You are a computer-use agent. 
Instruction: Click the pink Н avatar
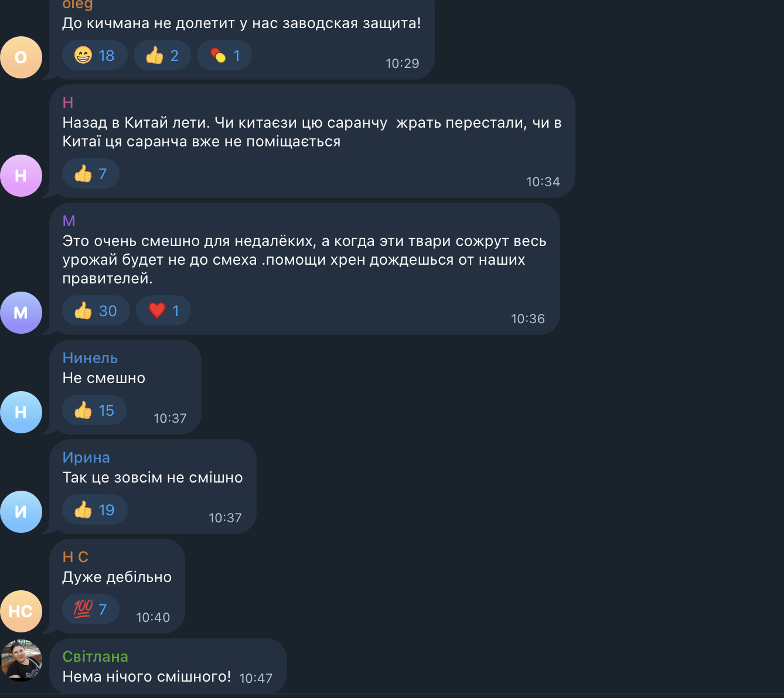click(21, 176)
